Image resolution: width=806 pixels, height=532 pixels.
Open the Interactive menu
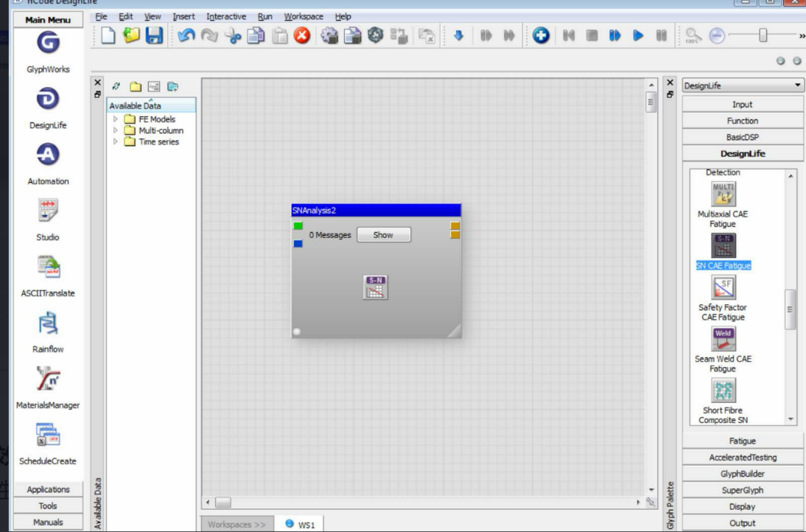click(226, 16)
